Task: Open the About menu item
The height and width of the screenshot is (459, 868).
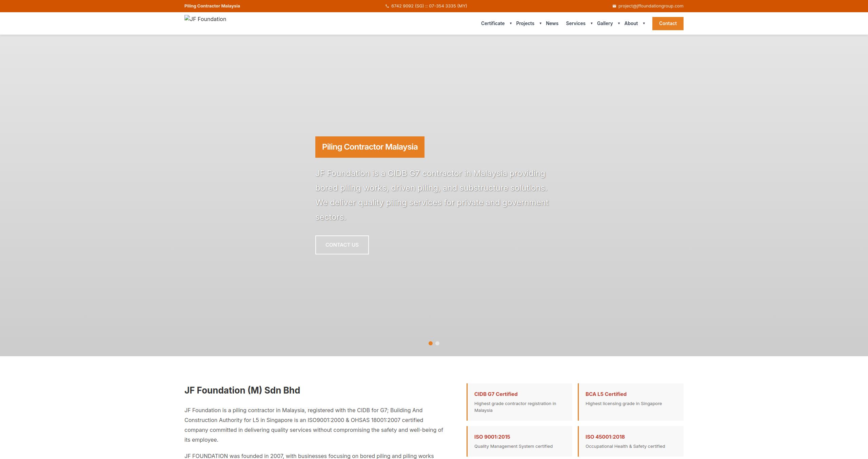Action: pos(631,23)
